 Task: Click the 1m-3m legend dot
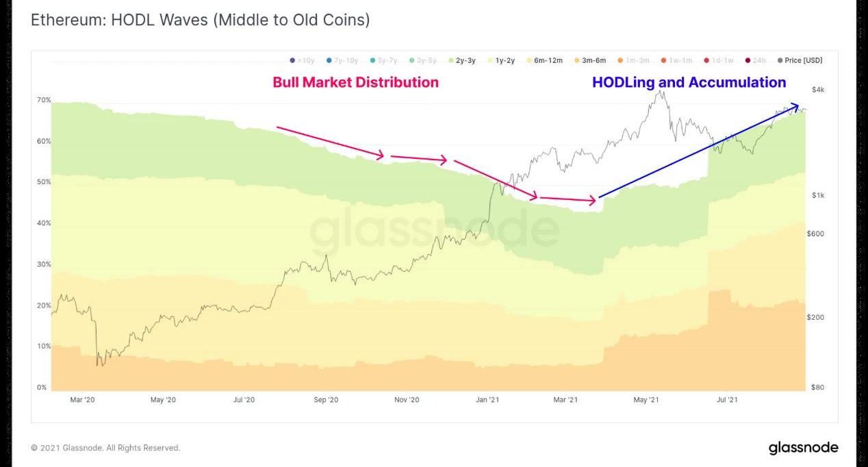620,60
